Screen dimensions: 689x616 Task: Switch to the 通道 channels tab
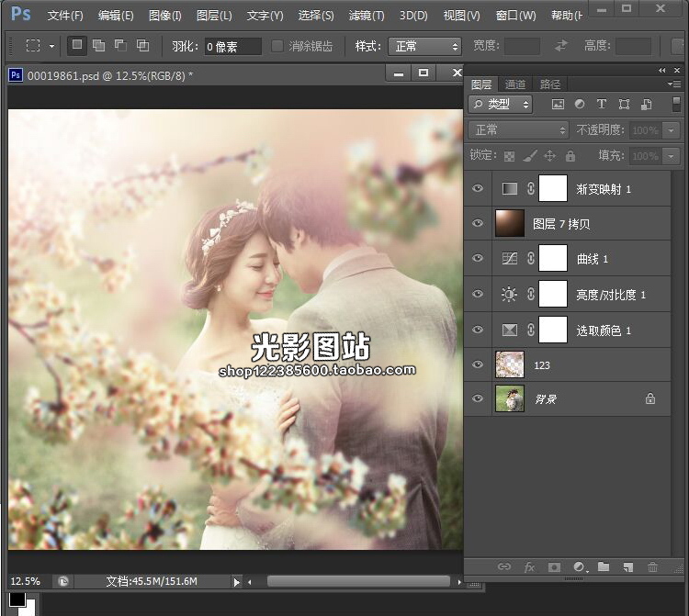click(515, 84)
